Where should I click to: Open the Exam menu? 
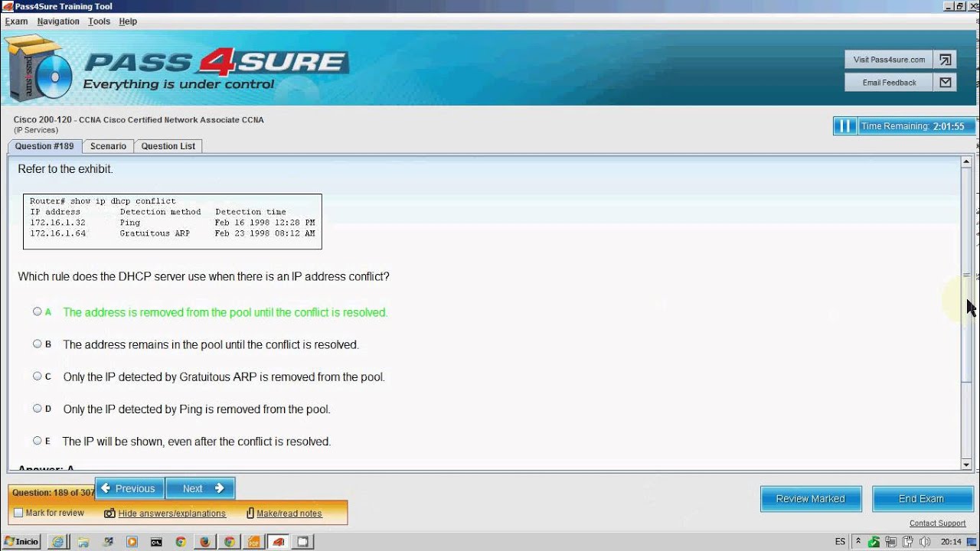tap(16, 21)
